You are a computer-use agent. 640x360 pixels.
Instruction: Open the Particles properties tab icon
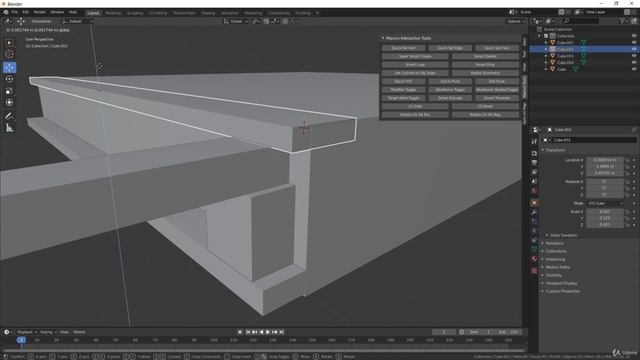coord(534,221)
